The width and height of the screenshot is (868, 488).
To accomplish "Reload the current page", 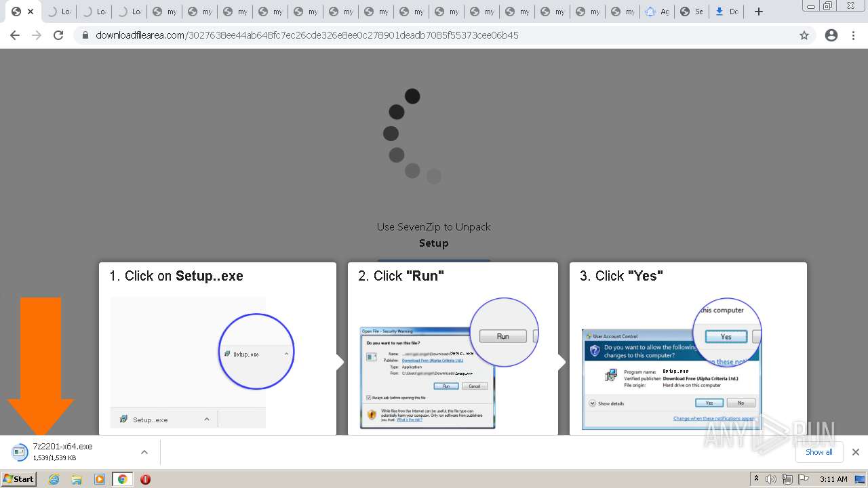I will click(x=58, y=35).
